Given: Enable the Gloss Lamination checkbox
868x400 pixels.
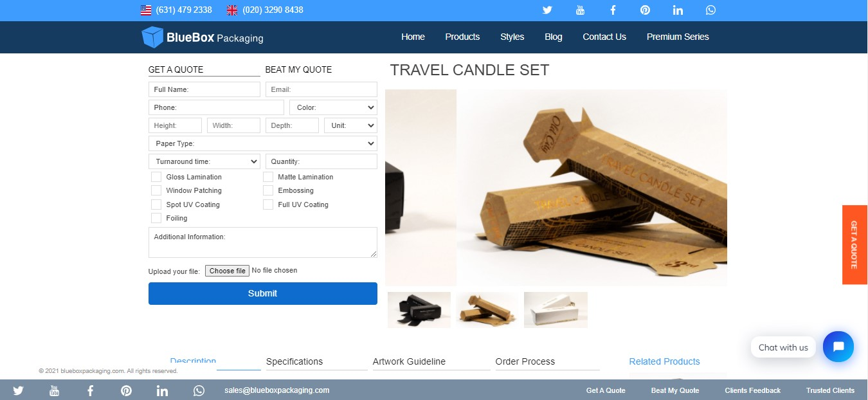Looking at the screenshot, I should 156,177.
